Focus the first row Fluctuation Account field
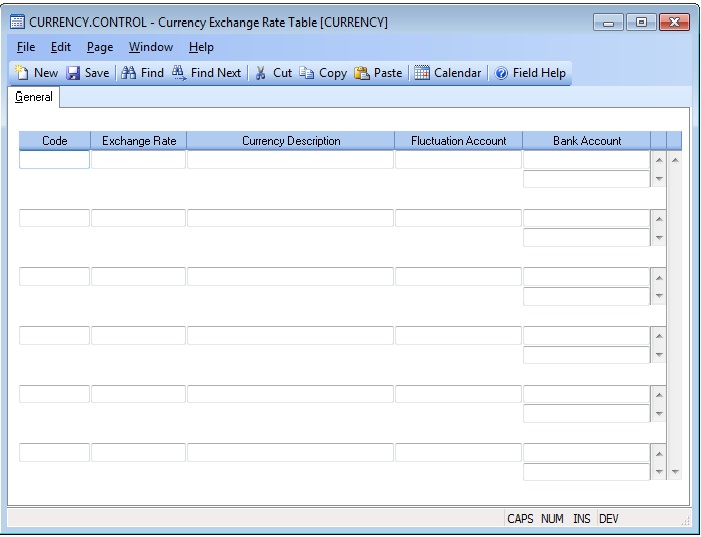This screenshot has height=537, width=701. 458,160
